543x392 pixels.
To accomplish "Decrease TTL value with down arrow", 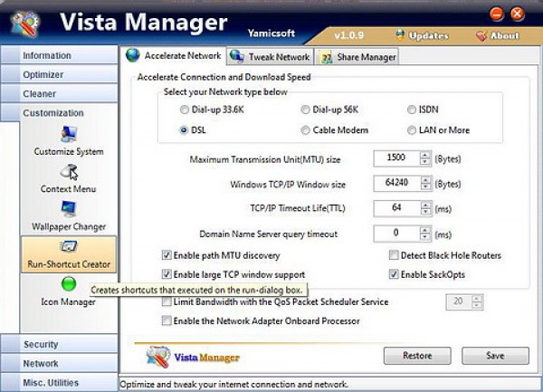I will [425, 212].
